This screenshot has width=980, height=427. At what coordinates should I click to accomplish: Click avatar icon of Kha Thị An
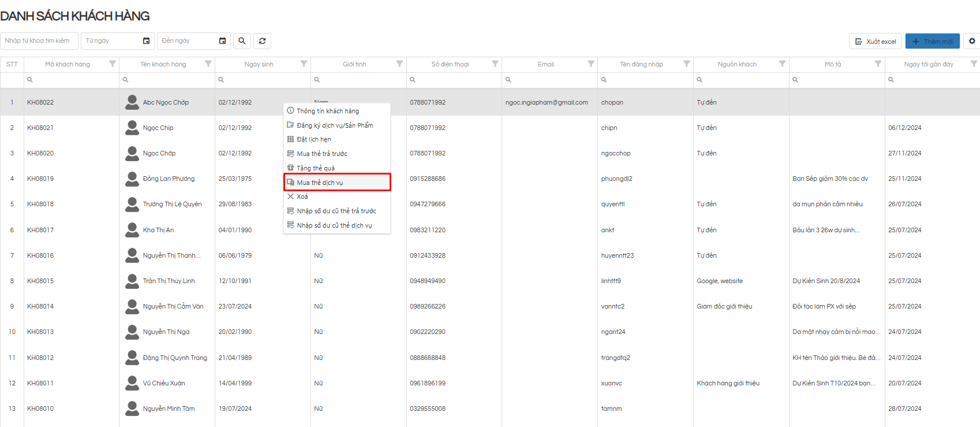click(132, 230)
